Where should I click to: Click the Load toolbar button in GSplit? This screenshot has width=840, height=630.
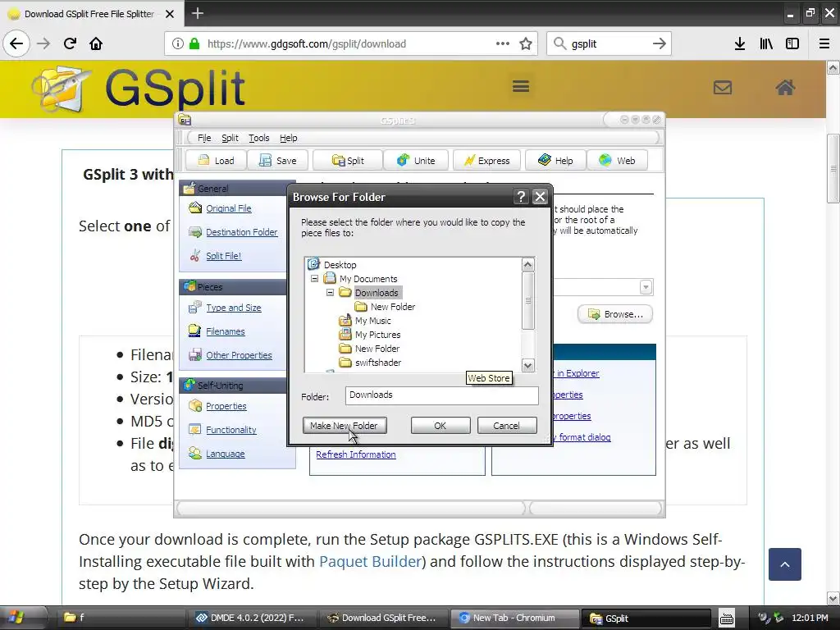click(216, 160)
